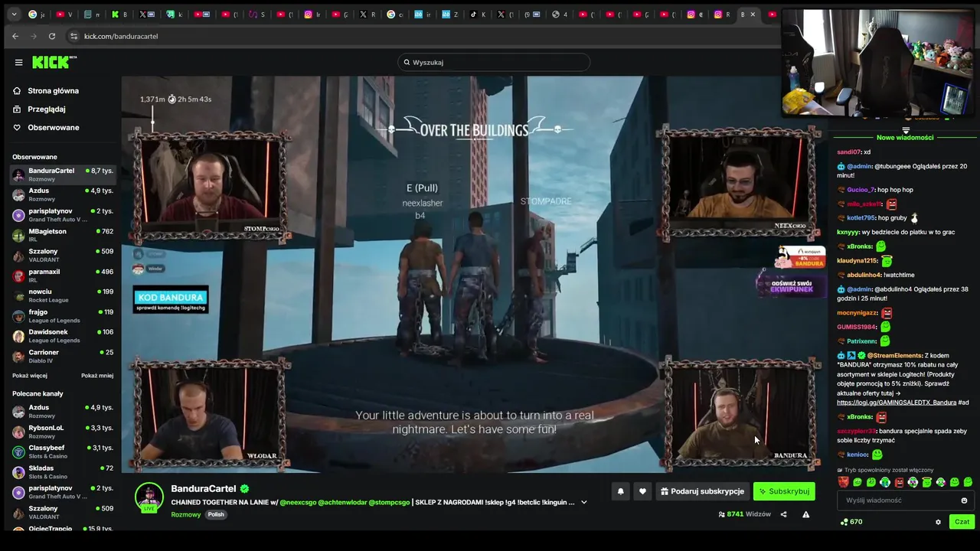Click the main stream video player

(473, 274)
